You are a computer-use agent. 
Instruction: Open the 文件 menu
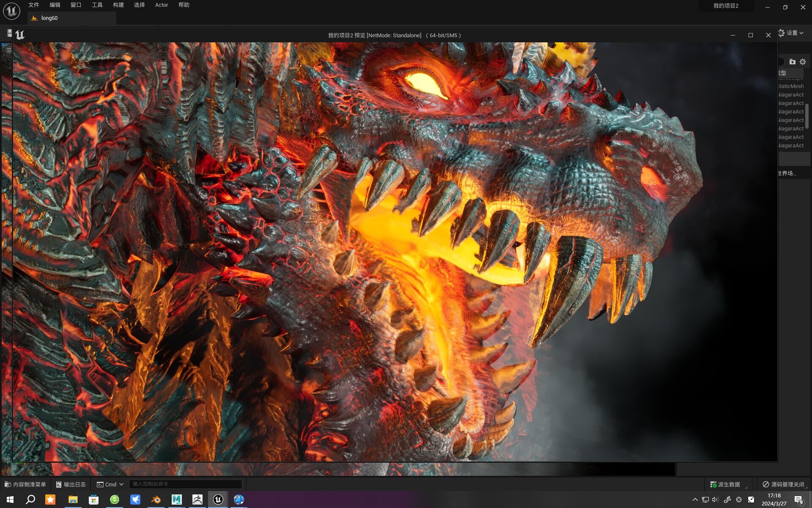34,5
